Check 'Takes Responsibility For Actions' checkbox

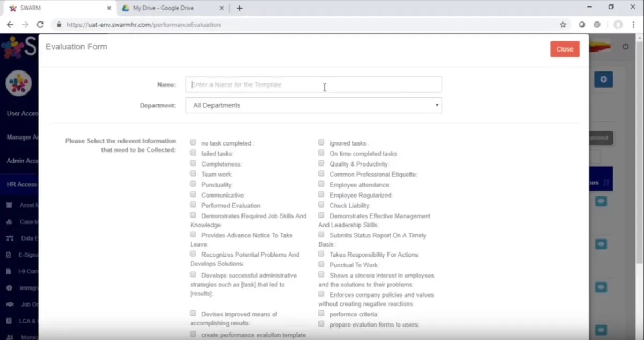321,254
